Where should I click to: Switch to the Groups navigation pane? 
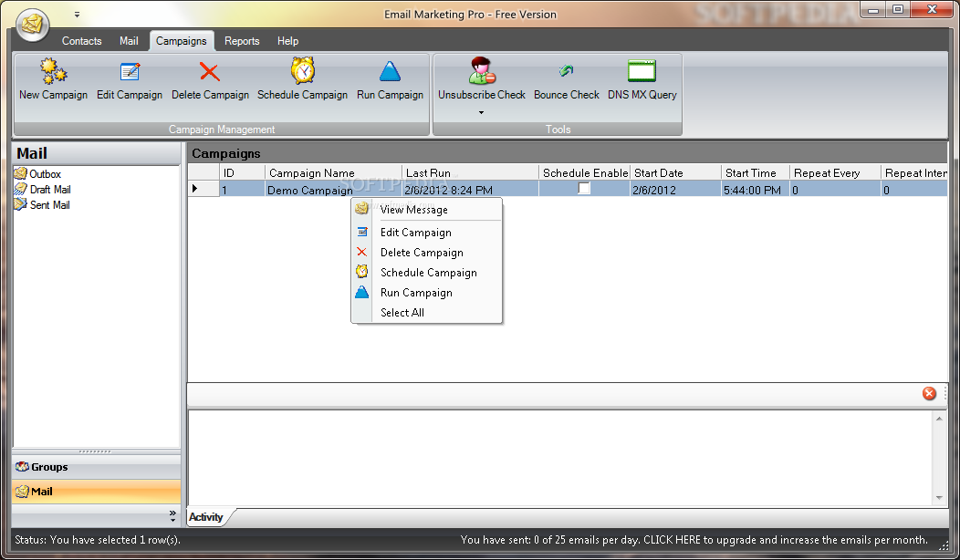(x=96, y=467)
